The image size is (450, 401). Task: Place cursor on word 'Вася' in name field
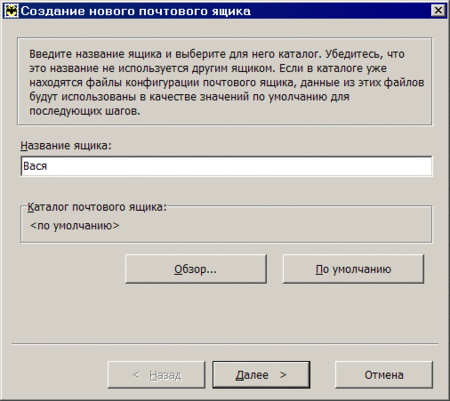35,166
